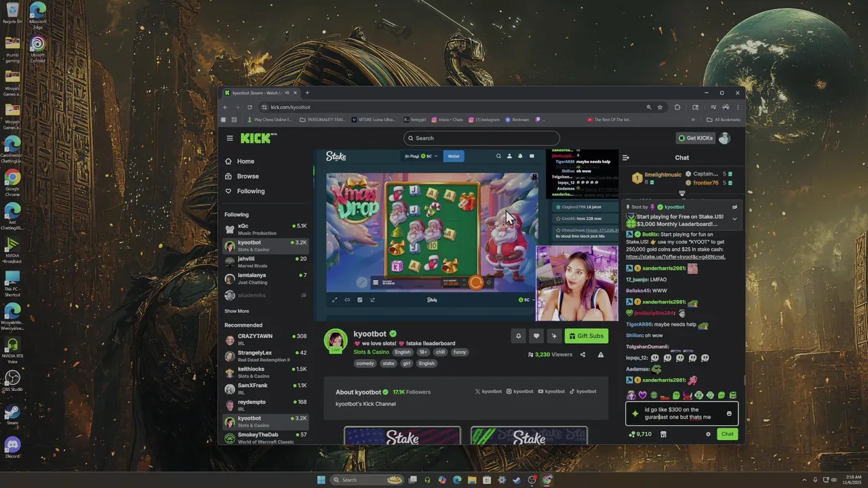Image resolution: width=868 pixels, height=488 pixels.
Task: Click the sparkle subscribe icon button
Action: (x=554, y=335)
